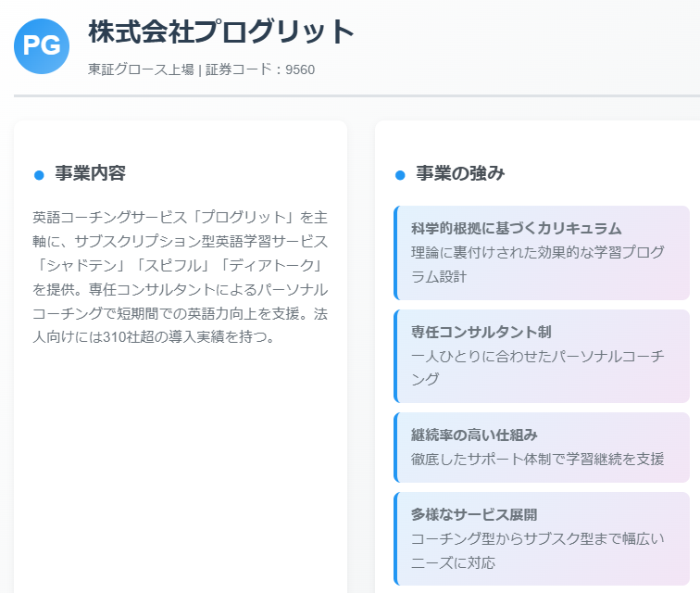Screen dimensions: 700x593
Task: Click the business description paragraph starting 英語コーチングサービス
Action: [181, 277]
